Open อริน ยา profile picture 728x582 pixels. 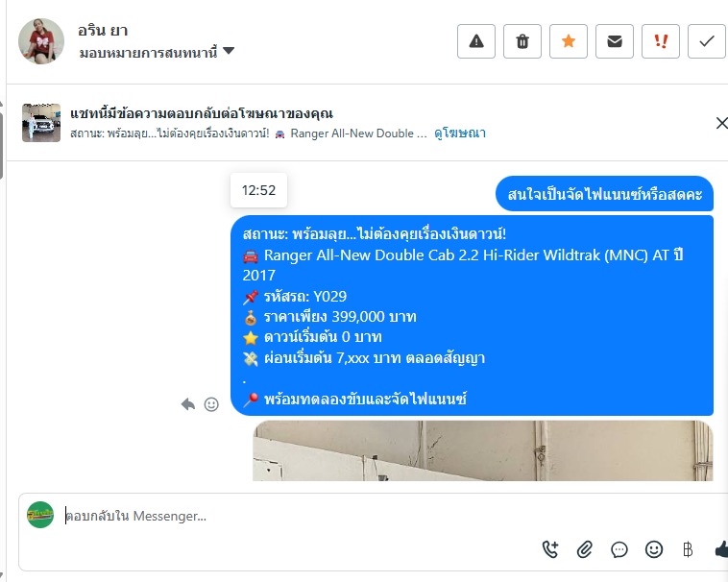(x=41, y=41)
